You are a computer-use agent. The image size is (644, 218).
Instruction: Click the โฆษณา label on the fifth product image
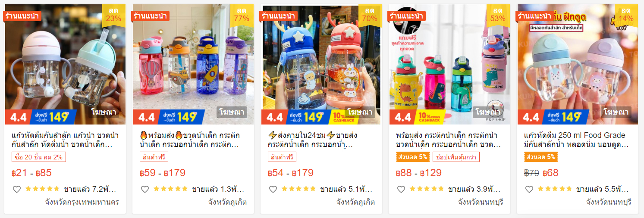616,112
